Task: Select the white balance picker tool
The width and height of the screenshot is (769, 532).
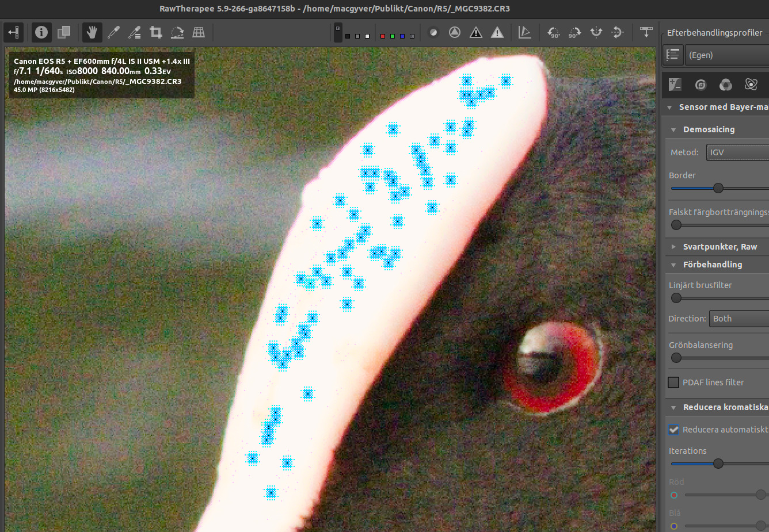Action: point(113,32)
